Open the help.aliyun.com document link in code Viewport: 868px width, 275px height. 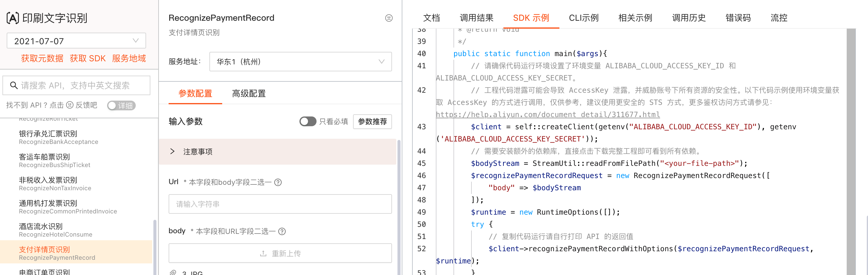tap(548, 115)
